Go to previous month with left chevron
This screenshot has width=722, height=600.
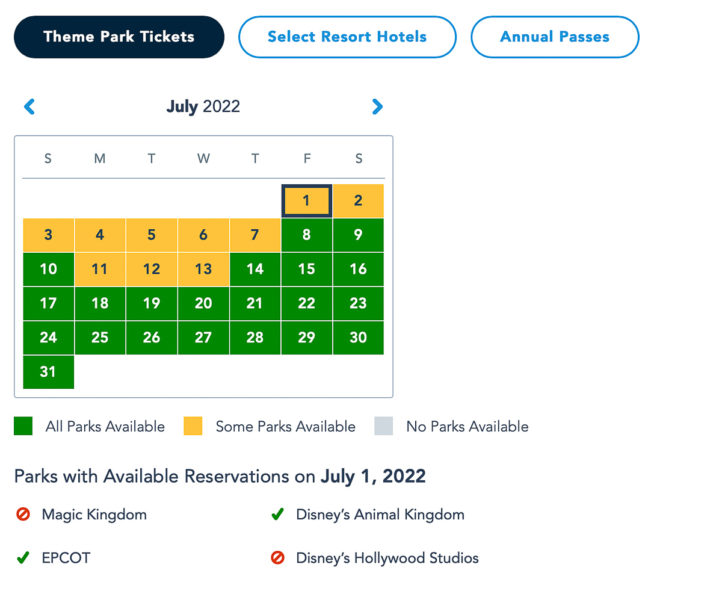tap(29, 106)
